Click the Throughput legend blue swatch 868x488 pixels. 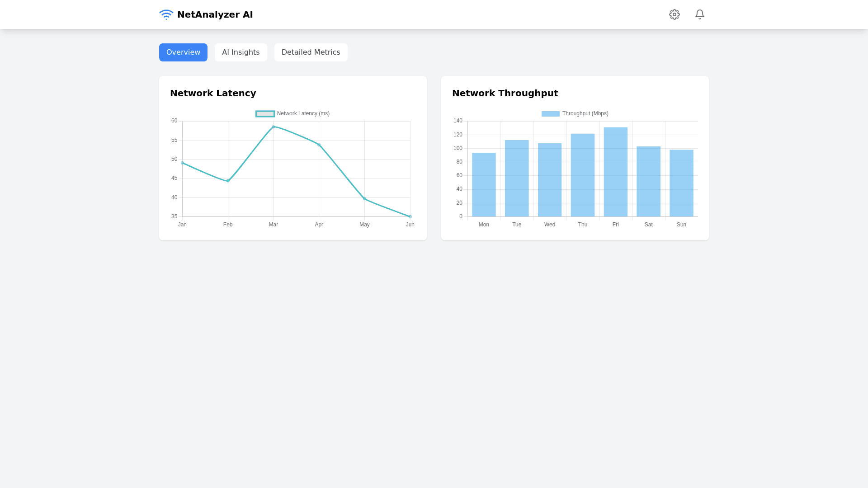550,114
